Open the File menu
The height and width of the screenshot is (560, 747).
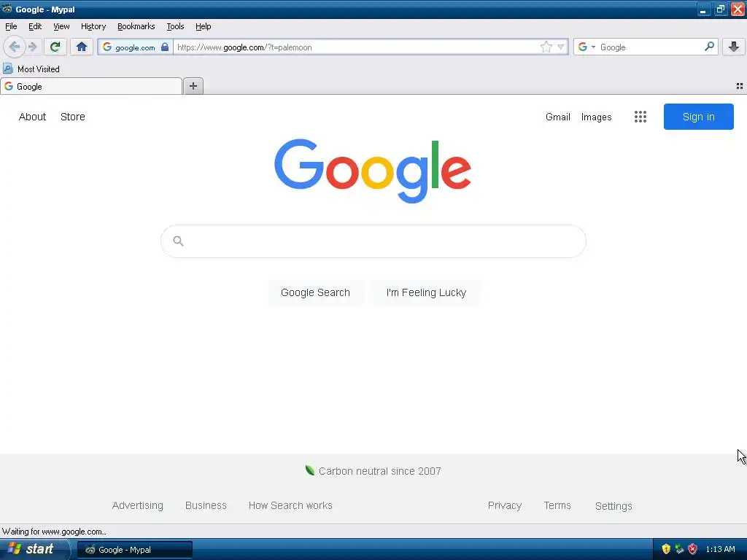pyautogui.click(x=11, y=26)
